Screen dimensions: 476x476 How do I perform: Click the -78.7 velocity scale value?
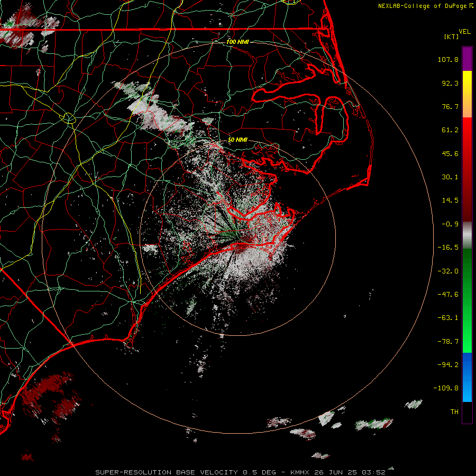tap(448, 342)
